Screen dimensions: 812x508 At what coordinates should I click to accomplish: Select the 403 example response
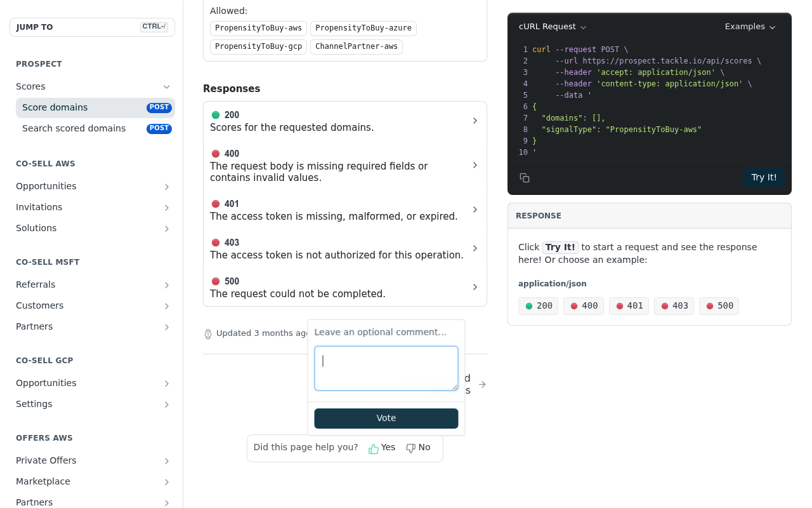674,306
